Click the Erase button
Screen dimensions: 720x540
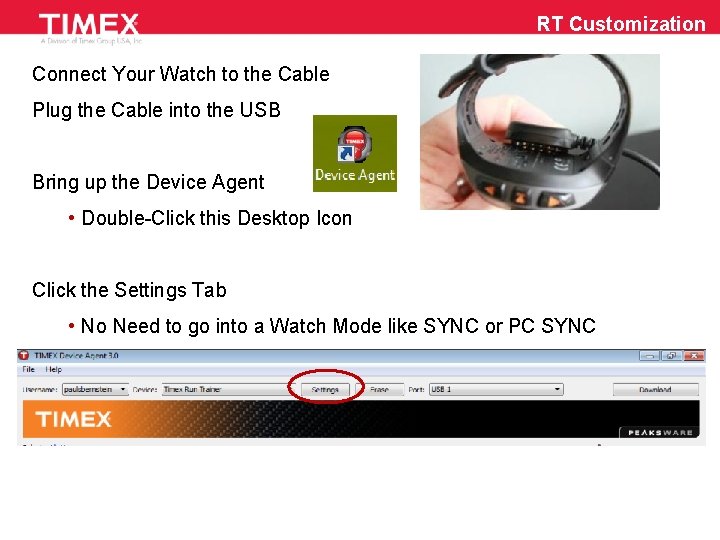(380, 389)
